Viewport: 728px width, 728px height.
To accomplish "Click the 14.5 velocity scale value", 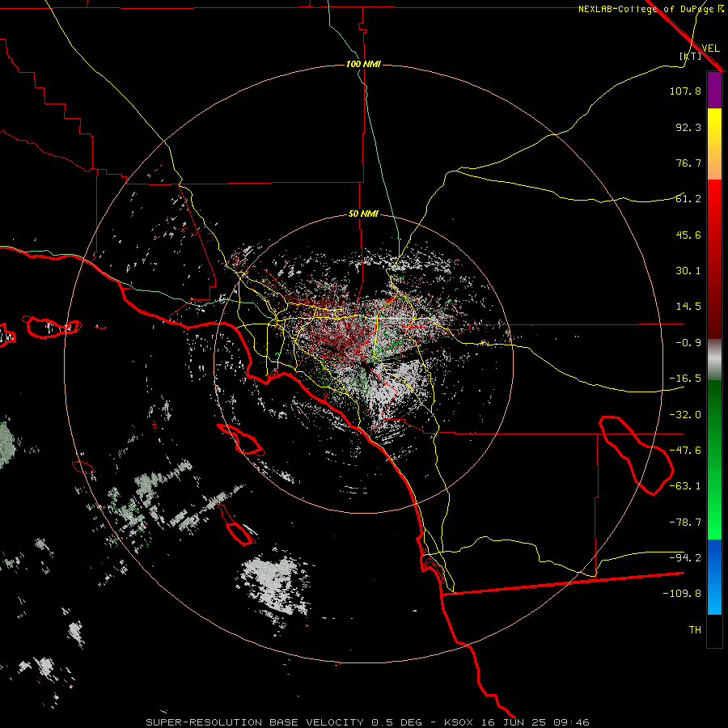I will coord(688,307).
